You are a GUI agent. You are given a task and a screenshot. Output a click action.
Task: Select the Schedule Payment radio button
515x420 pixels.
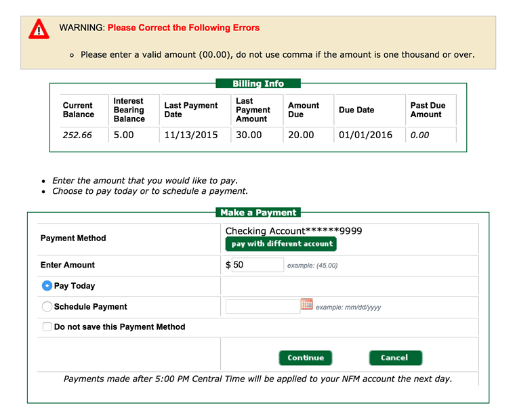(47, 306)
